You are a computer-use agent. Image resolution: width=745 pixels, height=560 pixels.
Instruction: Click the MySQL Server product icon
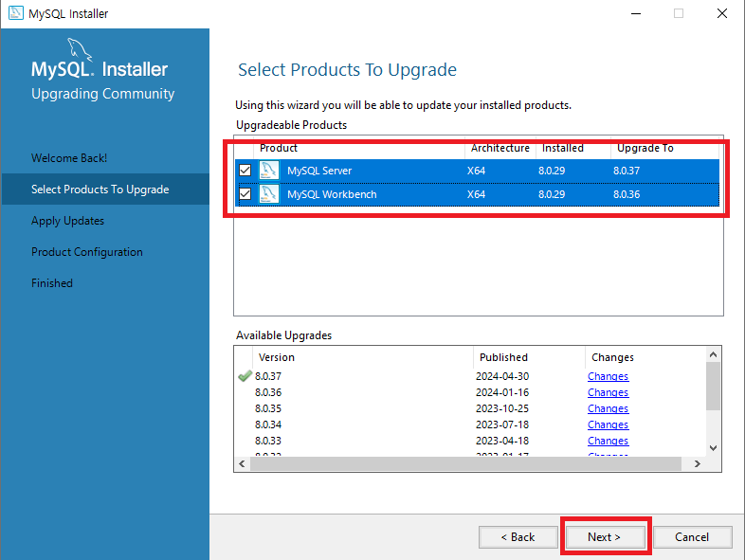(x=269, y=171)
